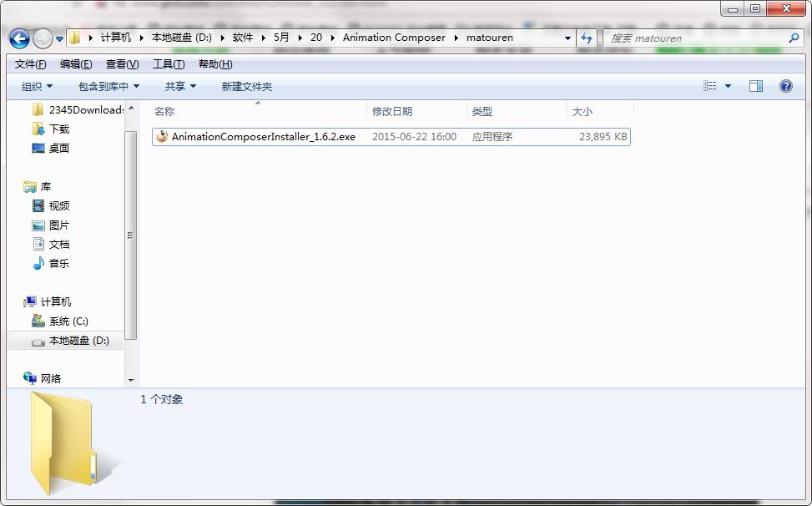Open 系统 (C:) drive
The width and height of the screenshot is (812, 506).
[60, 321]
